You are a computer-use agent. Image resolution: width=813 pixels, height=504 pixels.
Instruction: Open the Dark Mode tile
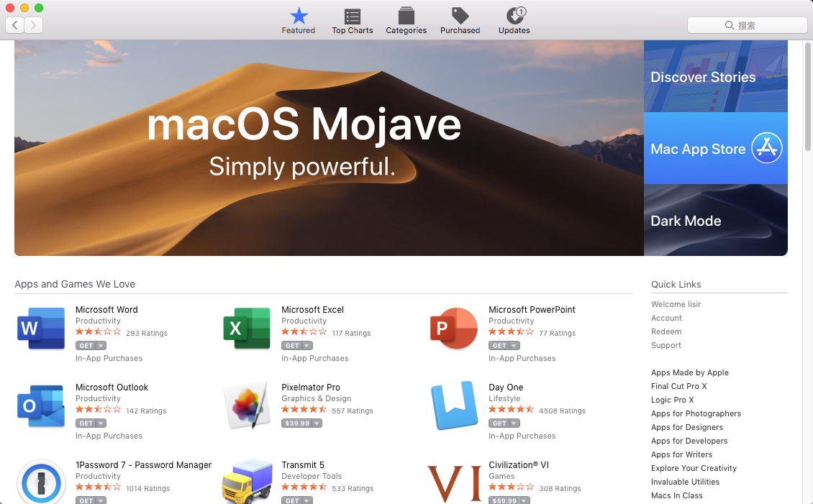pos(716,220)
